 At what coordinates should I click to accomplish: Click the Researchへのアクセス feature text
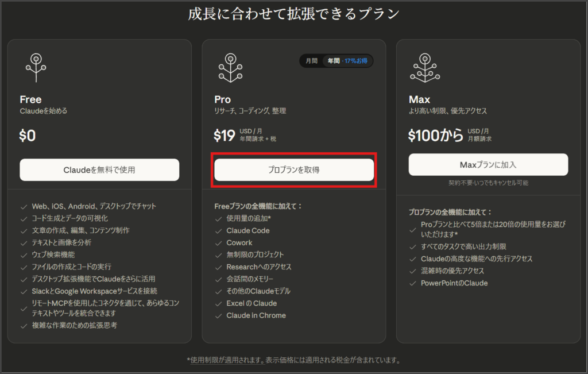[x=259, y=267]
